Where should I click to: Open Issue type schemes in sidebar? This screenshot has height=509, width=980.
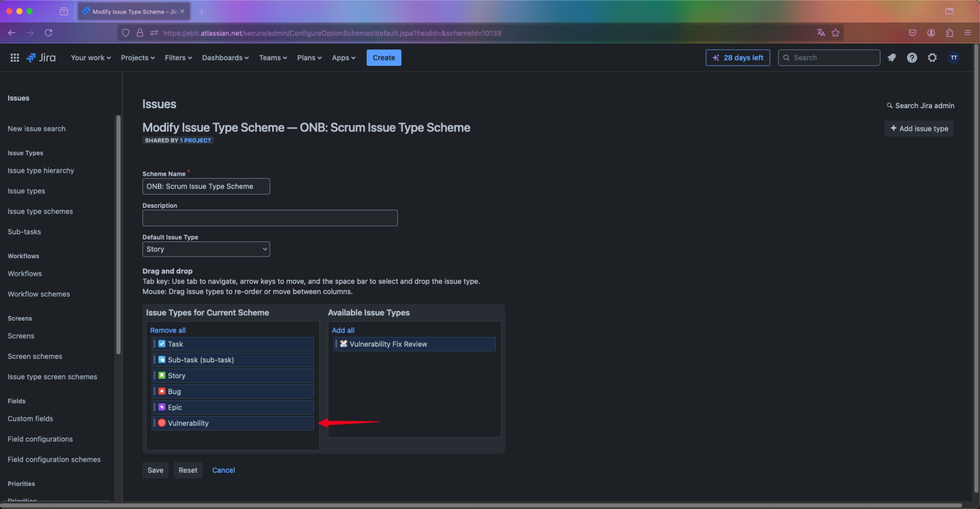pyautogui.click(x=40, y=211)
